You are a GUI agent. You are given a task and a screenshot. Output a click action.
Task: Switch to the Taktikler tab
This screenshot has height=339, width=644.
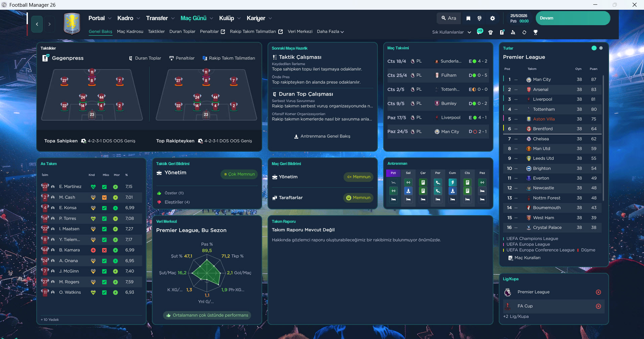(156, 32)
